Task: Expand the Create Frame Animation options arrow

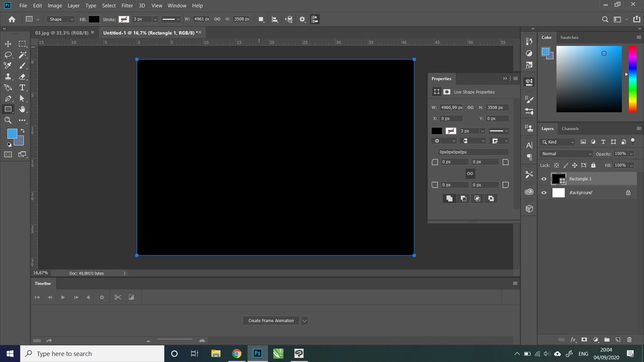Action: point(304,321)
